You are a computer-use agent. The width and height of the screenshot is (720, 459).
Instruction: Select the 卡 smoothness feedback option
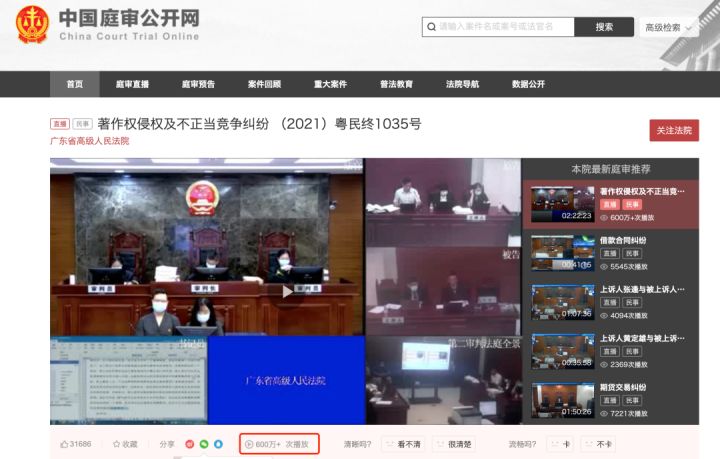pyautogui.click(x=561, y=444)
